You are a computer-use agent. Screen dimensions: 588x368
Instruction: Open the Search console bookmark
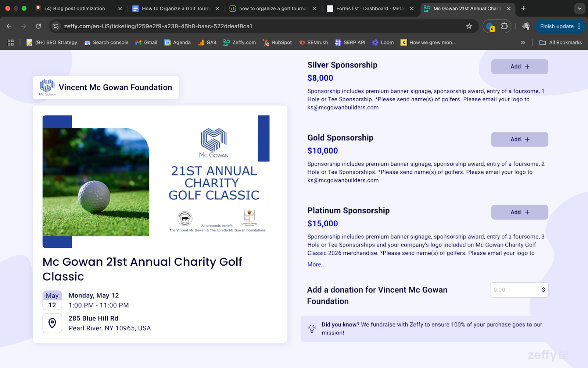click(106, 43)
